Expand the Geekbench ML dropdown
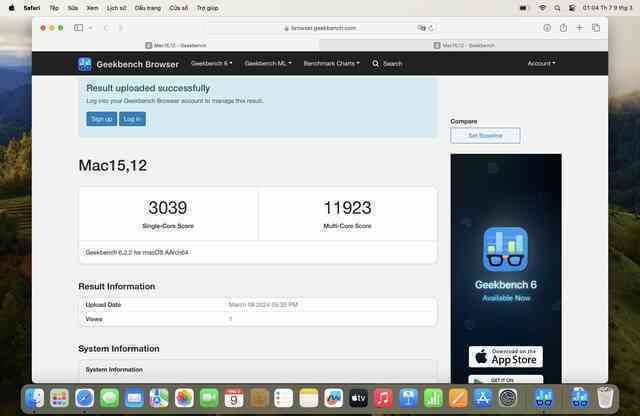The image size is (640, 416). pyautogui.click(x=268, y=63)
